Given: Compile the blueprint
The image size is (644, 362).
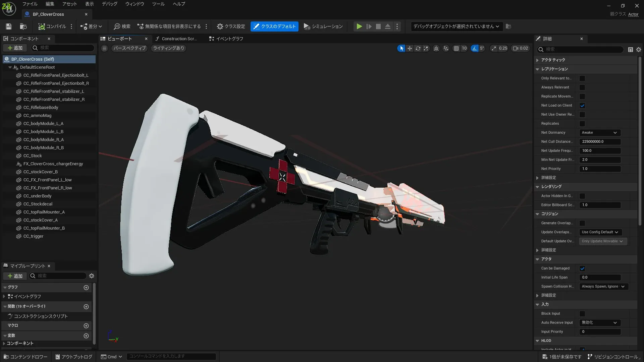Looking at the screenshot, I should [52, 26].
